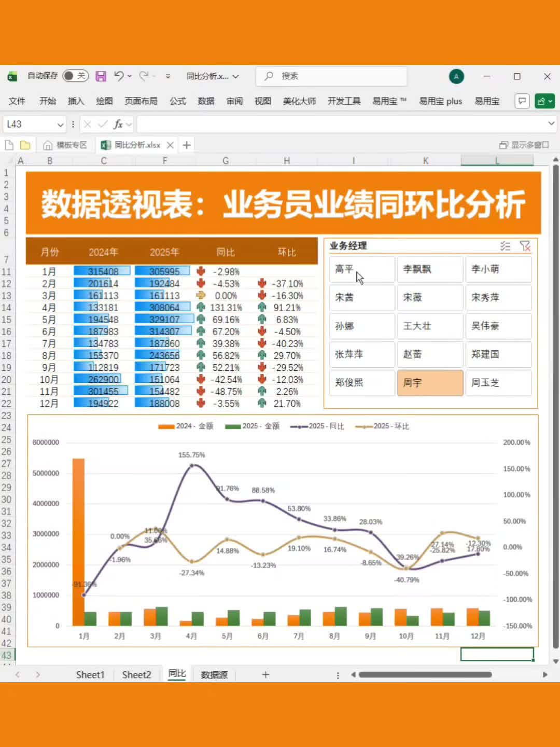This screenshot has height=747, width=560.
Task: Click the new workbook icon next to folder icon
Action: [8, 145]
